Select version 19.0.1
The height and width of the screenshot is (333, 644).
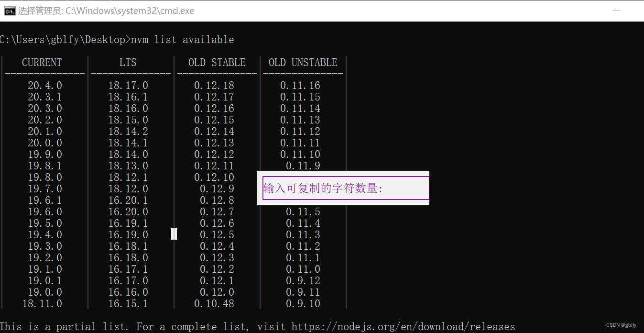pos(45,281)
